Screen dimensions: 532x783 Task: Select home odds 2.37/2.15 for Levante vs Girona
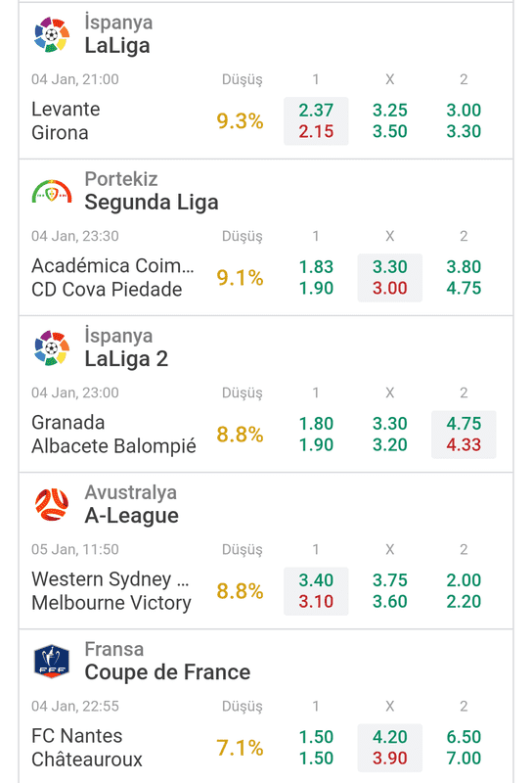(x=316, y=120)
